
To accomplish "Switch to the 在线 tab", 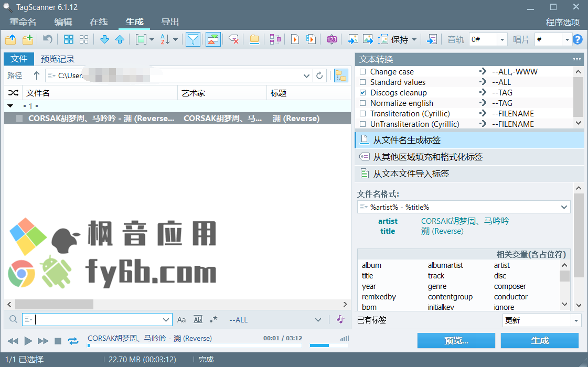I will coord(99,21).
